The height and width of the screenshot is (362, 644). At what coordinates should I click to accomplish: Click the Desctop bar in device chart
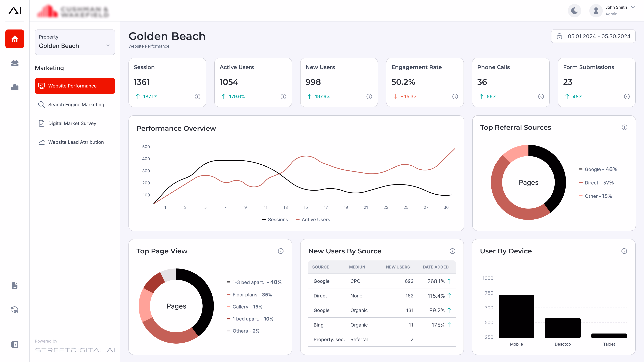point(563,328)
